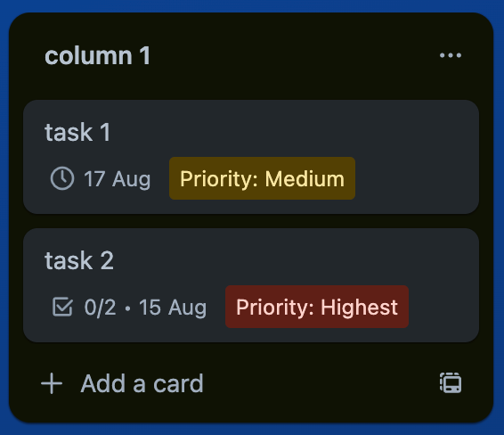Open the column 1 list actions menu
Screen dimensions: 504x435
click(x=451, y=55)
